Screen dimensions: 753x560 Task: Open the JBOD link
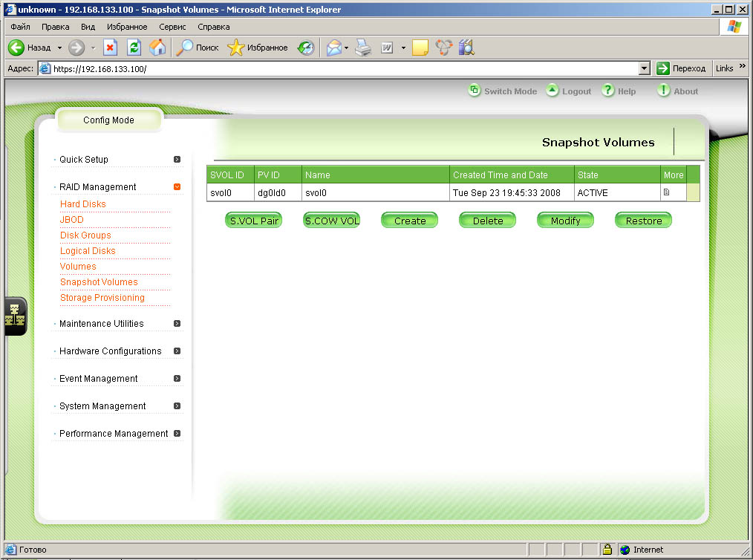71,220
